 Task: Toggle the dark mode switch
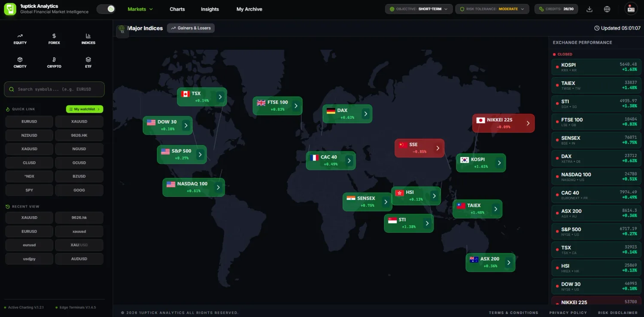pos(106,9)
